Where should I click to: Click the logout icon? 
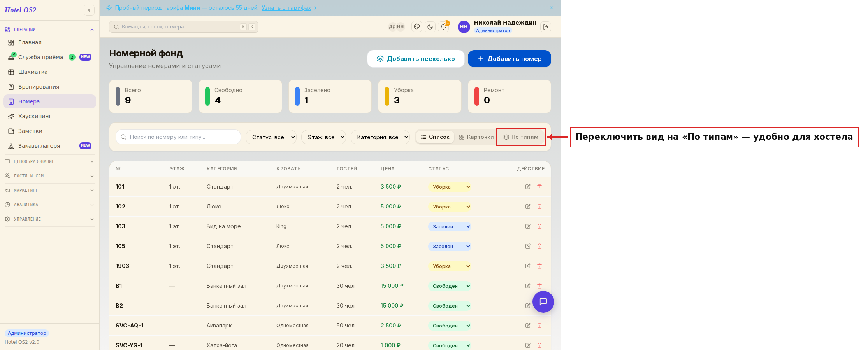(x=546, y=27)
